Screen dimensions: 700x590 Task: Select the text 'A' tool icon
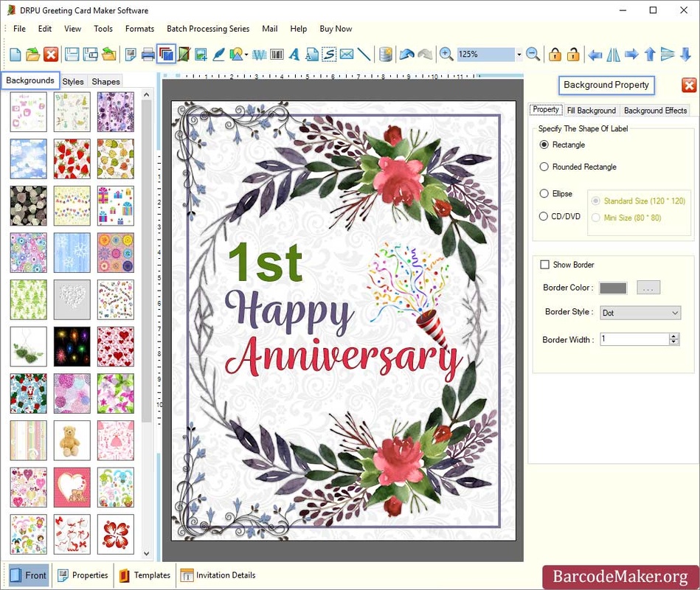[294, 55]
